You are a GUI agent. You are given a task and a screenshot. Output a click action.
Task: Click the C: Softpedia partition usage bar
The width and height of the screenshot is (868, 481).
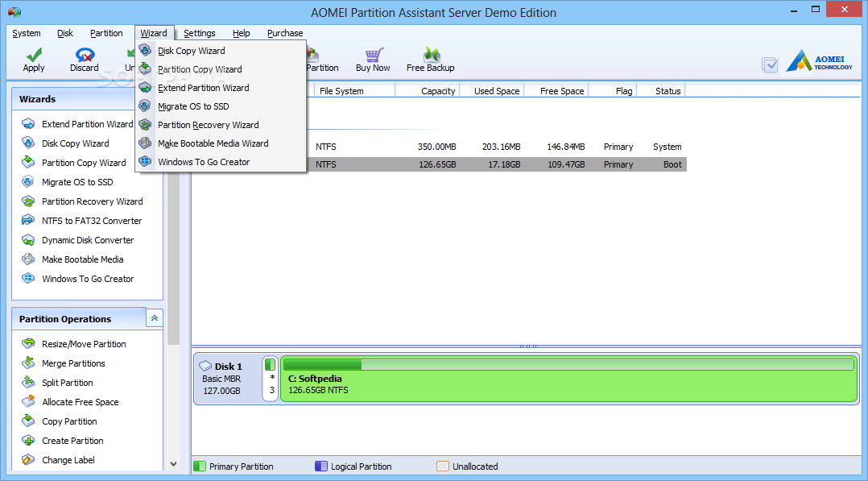pyautogui.click(x=568, y=365)
